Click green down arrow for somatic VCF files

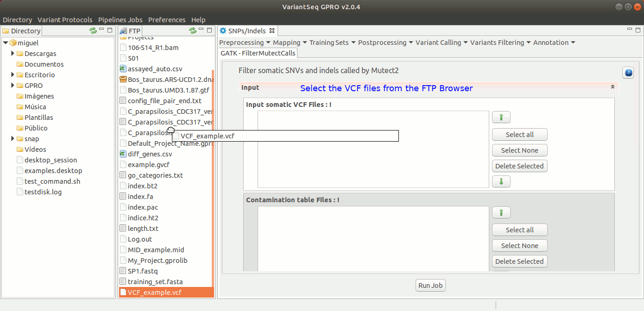501,181
